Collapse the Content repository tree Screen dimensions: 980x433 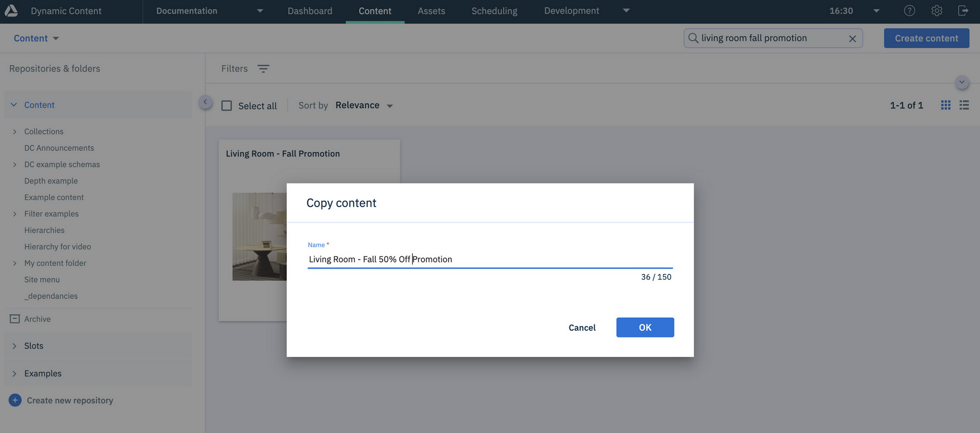(14, 105)
